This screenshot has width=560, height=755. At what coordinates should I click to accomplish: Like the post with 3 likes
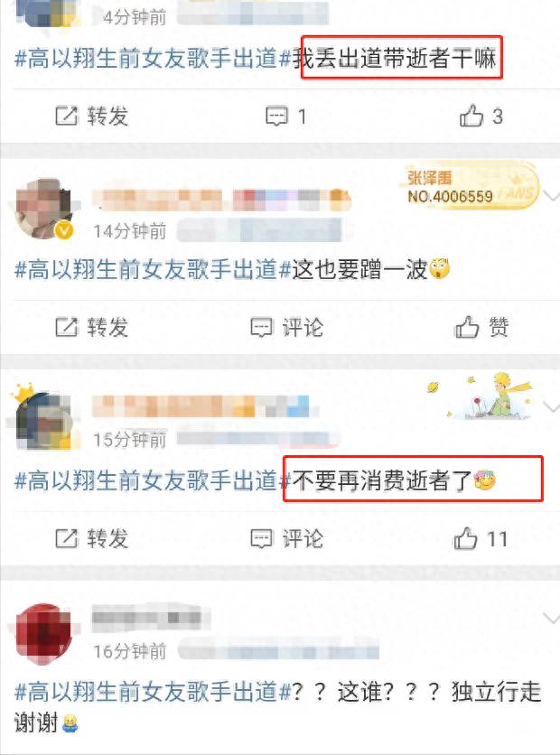[481, 116]
